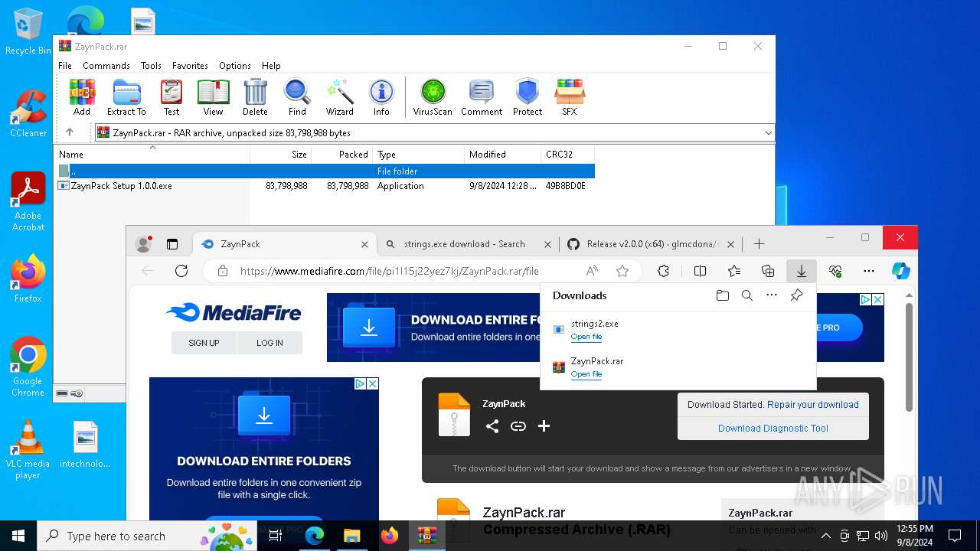Go up one folder level in WinRAR
The image size is (980, 551).
(70, 132)
